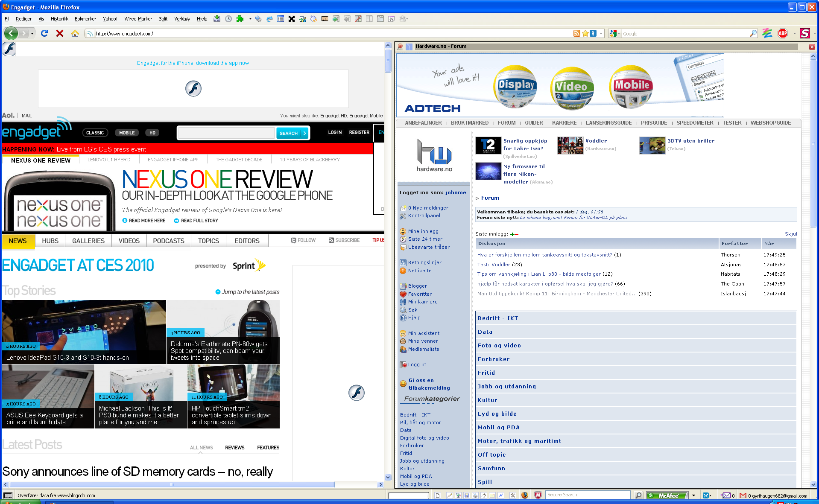
Task: Select the LENOVO U1 HYBRID feature tab
Action: point(109,160)
